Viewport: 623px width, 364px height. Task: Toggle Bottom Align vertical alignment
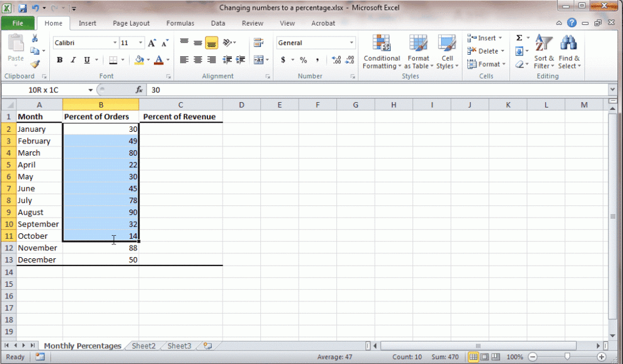coord(211,43)
